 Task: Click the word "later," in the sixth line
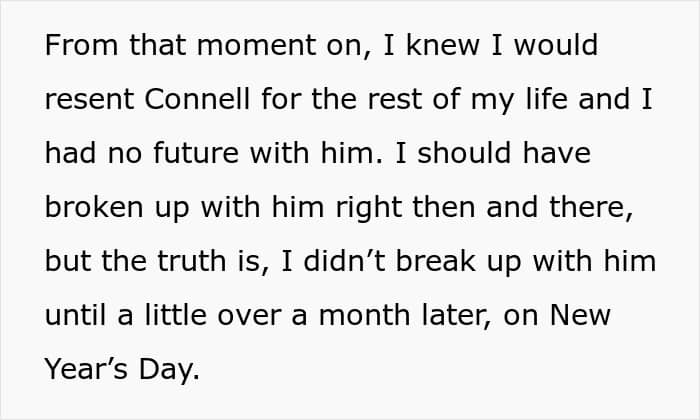pos(457,315)
